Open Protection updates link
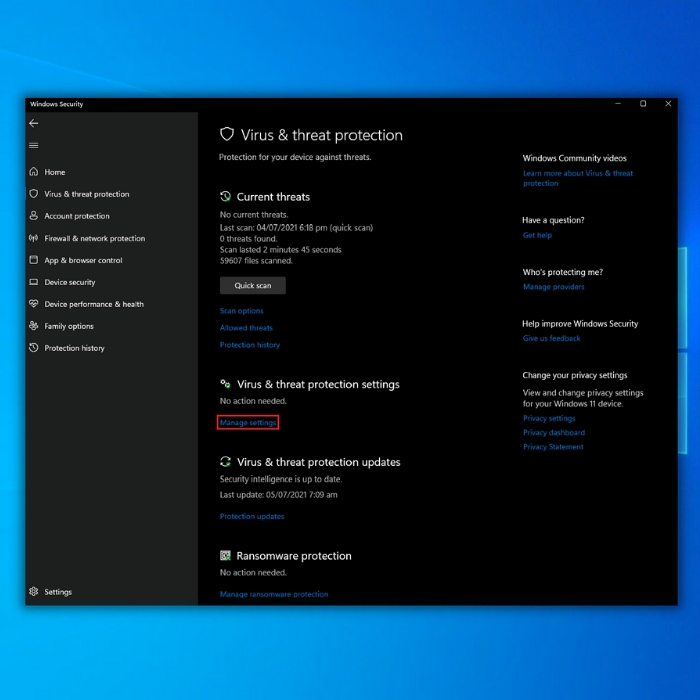Image resolution: width=700 pixels, height=700 pixels. tap(252, 516)
